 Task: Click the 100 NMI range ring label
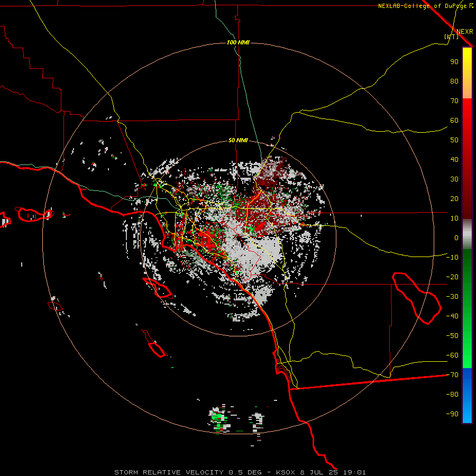tap(238, 42)
